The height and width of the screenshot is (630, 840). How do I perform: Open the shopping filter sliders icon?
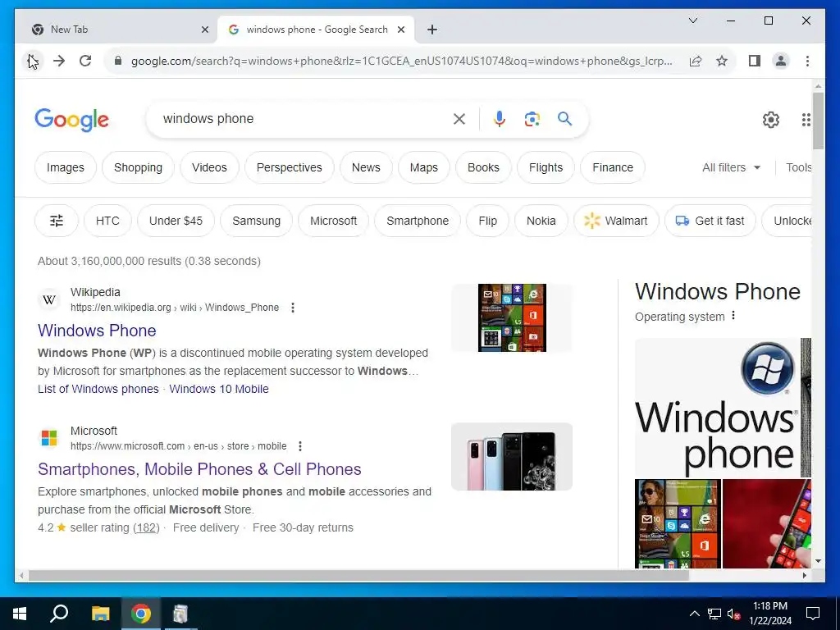point(57,221)
